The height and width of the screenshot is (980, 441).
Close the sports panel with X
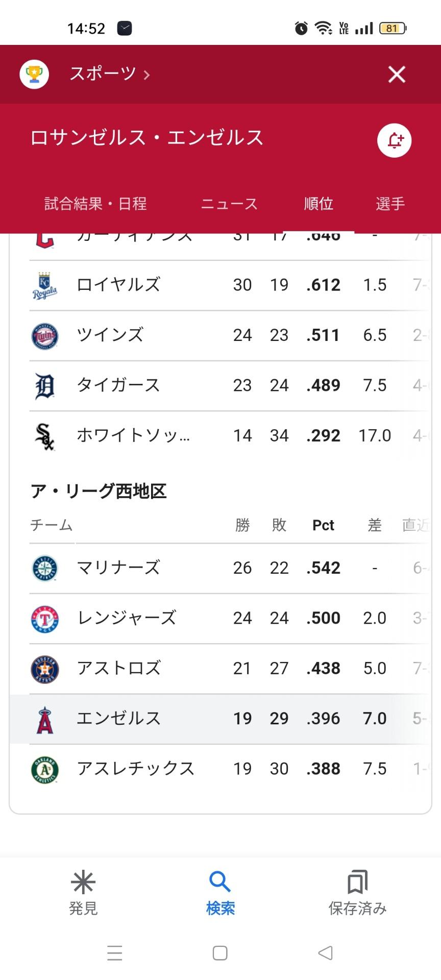click(x=397, y=75)
